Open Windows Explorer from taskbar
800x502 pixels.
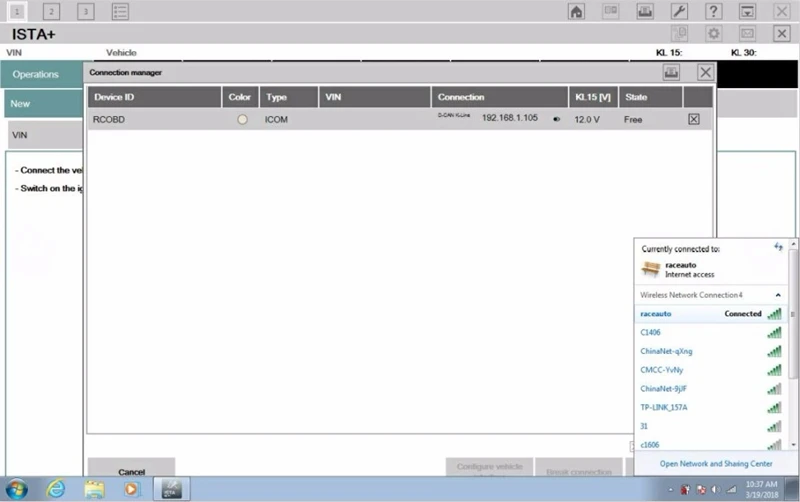pyautogui.click(x=94, y=489)
